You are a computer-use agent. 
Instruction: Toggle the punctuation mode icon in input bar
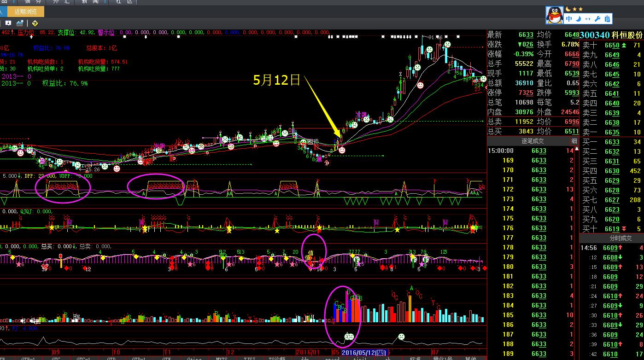point(588,19)
